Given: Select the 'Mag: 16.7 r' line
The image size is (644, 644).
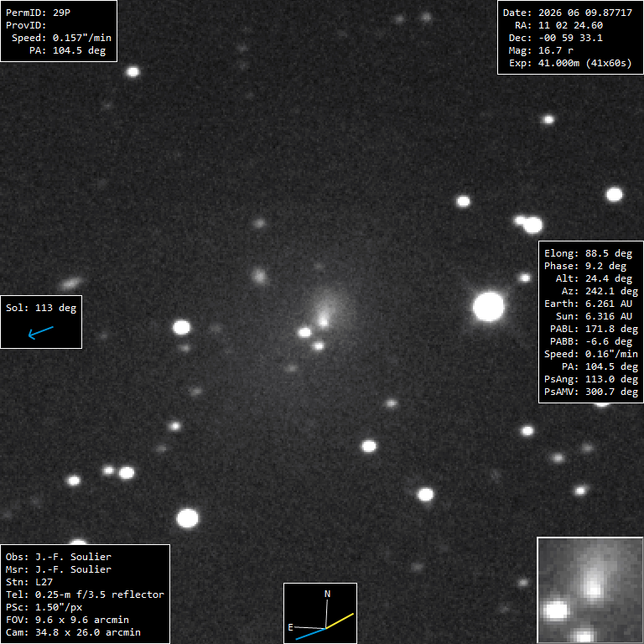Looking at the screenshot, I should (x=541, y=50).
